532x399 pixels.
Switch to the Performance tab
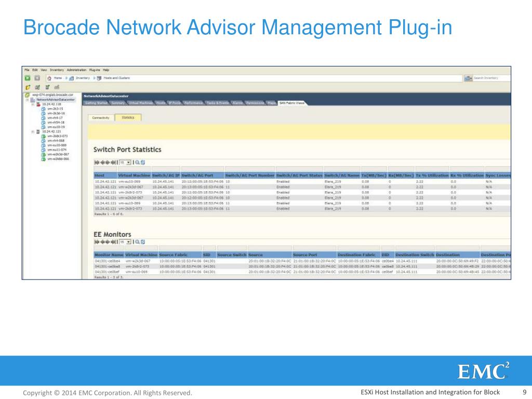[193, 103]
